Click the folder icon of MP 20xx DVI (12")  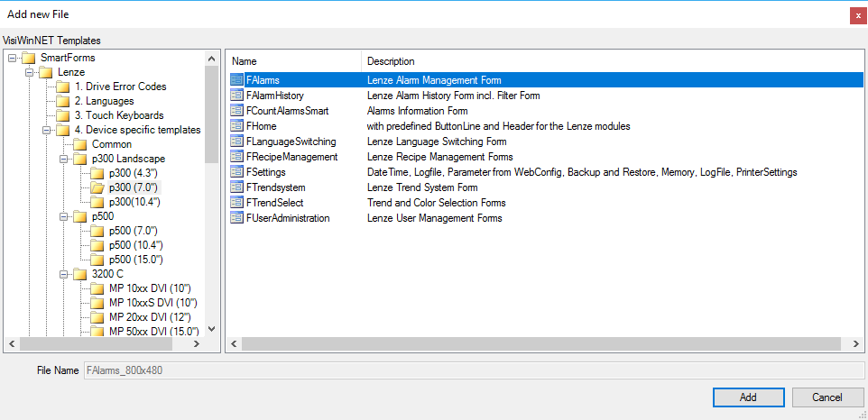(97, 317)
